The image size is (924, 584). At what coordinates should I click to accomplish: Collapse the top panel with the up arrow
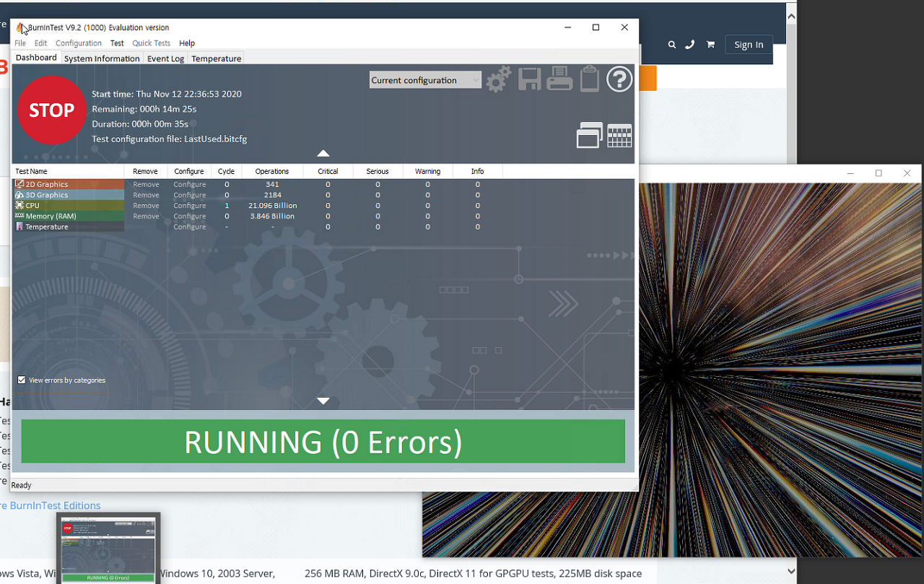[x=323, y=153]
